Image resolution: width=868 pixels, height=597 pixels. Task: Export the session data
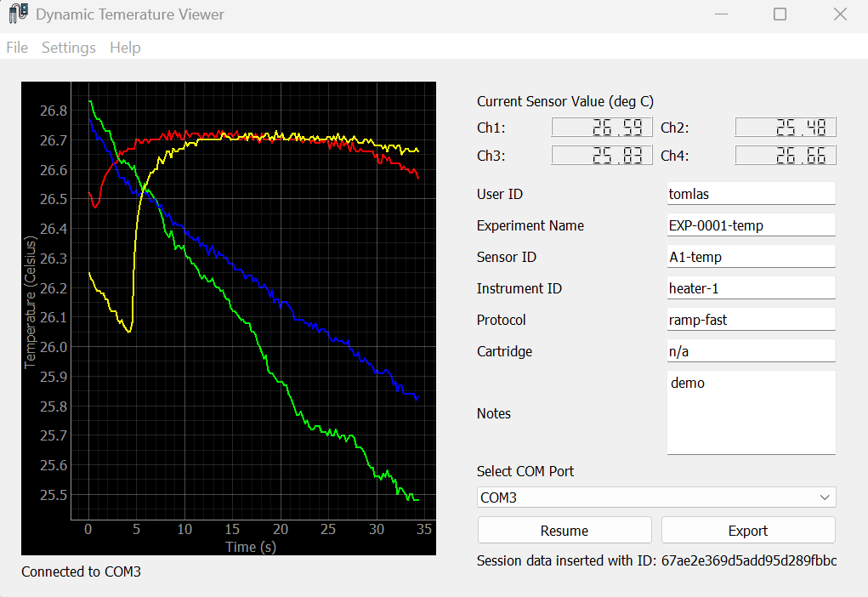(747, 530)
